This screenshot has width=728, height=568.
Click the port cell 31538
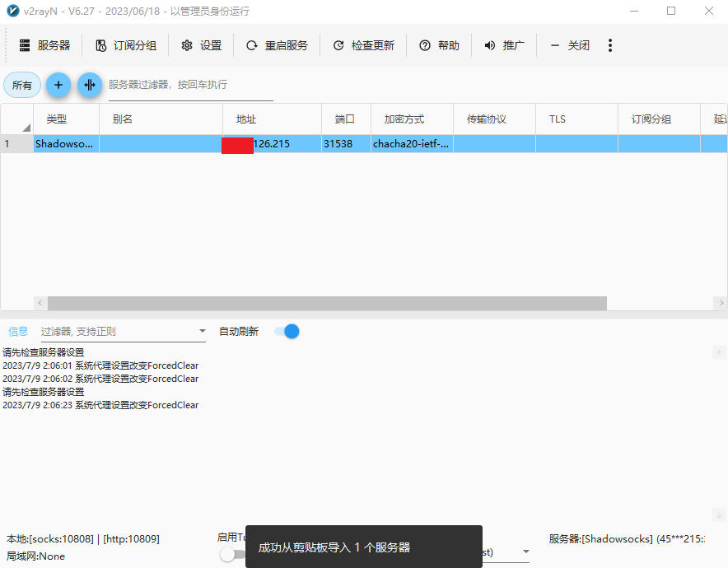tap(346, 144)
